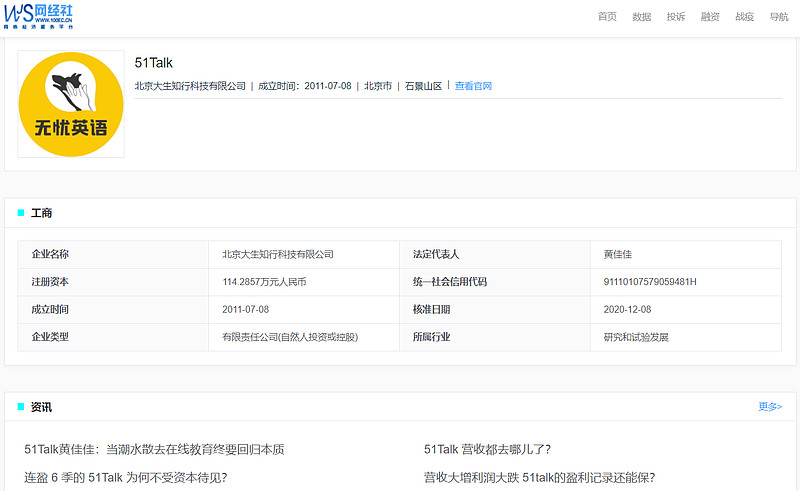
Task: Click the 北京大生知行科技有限公司 text in the header
Action: [x=190, y=86]
